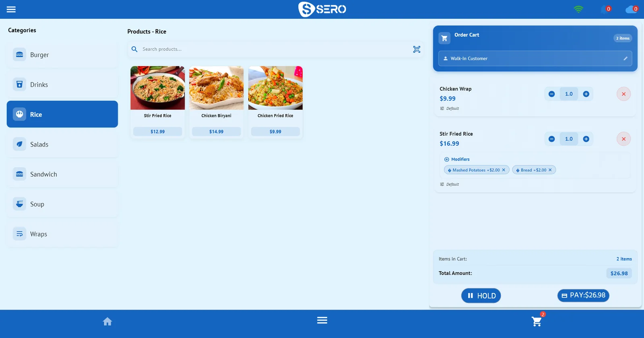Click the barcode scanner icon in search
The width and height of the screenshot is (644, 338).
(417, 49)
